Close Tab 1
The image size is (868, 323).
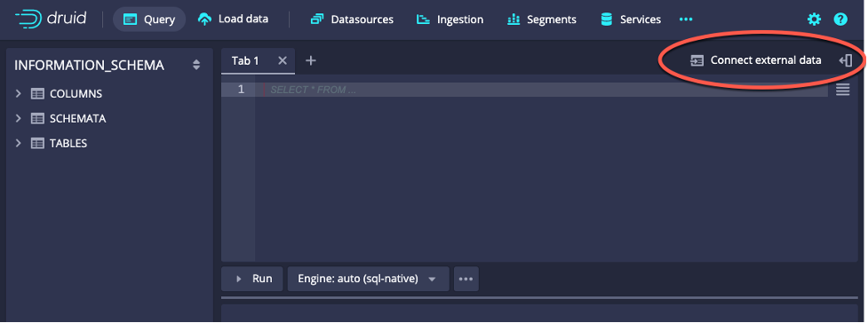tap(283, 60)
